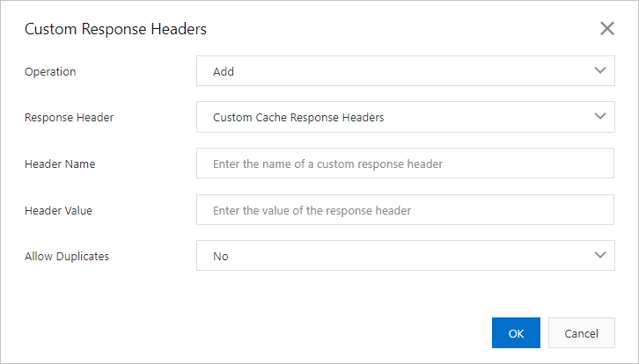Click the Header Name label
The height and width of the screenshot is (364, 639).
pyautogui.click(x=60, y=164)
